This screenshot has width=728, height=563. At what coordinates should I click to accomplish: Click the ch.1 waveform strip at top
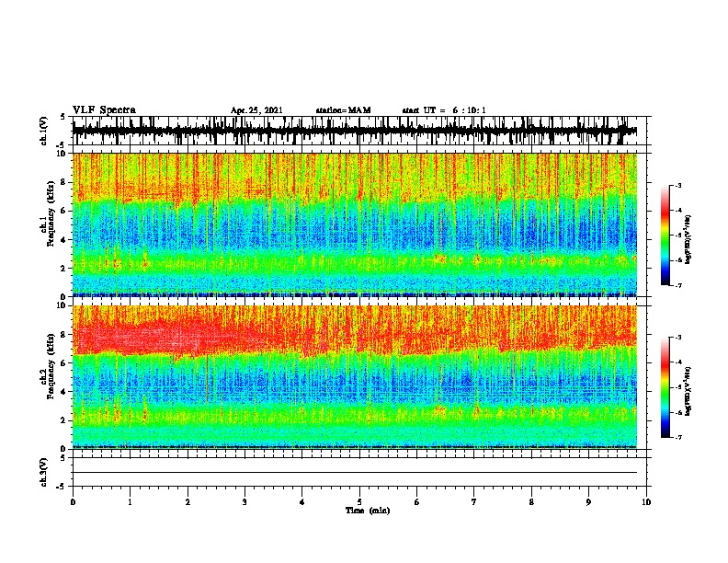(x=355, y=131)
